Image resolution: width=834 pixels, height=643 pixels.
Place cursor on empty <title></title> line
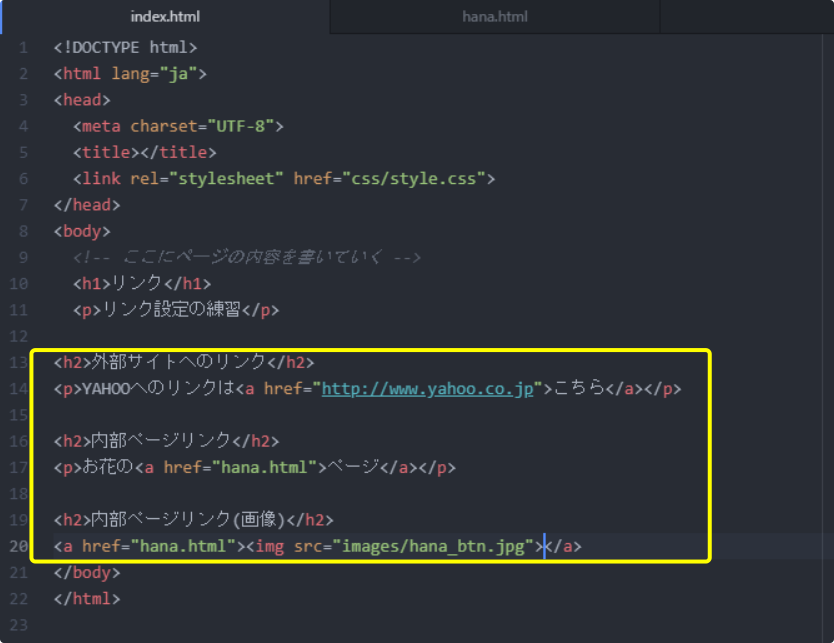(x=145, y=152)
